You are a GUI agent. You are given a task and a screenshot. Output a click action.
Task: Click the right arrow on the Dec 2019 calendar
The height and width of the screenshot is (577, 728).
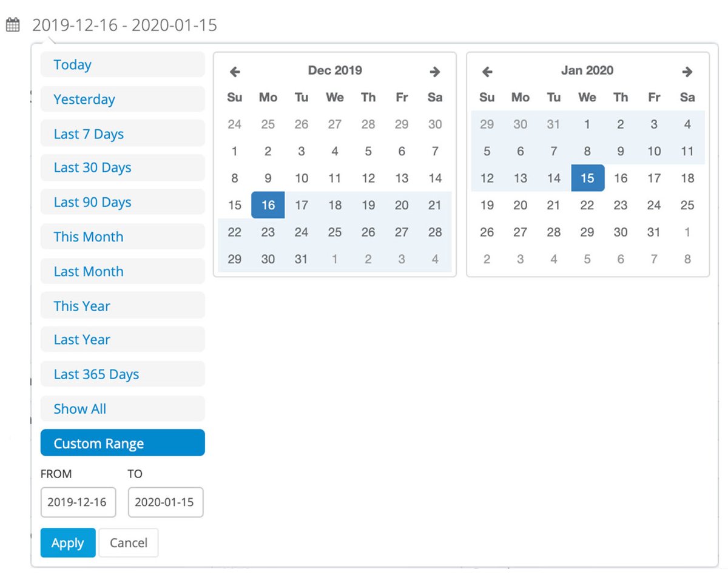point(434,71)
